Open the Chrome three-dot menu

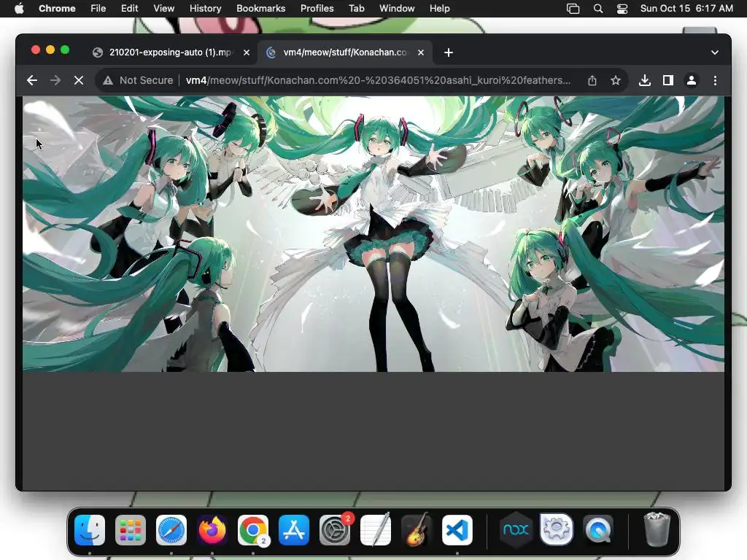715,80
